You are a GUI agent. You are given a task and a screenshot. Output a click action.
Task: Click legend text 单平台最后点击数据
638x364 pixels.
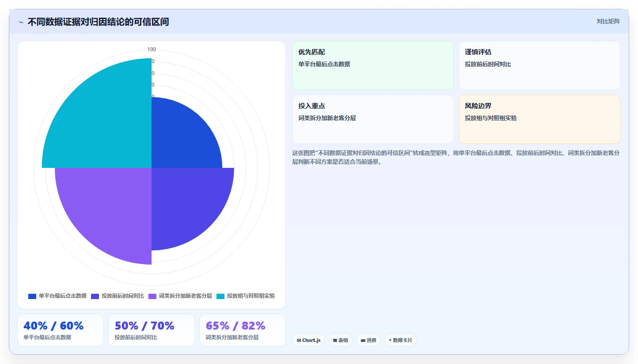click(x=63, y=296)
